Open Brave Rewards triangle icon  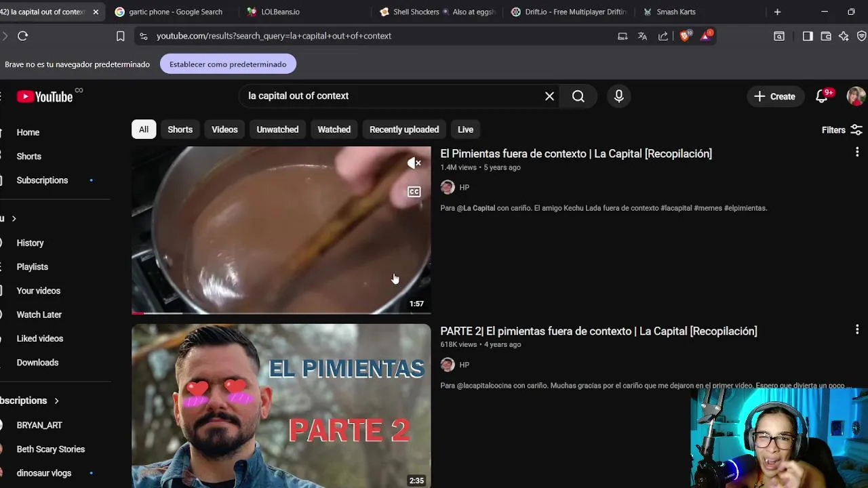pyautogui.click(x=706, y=35)
